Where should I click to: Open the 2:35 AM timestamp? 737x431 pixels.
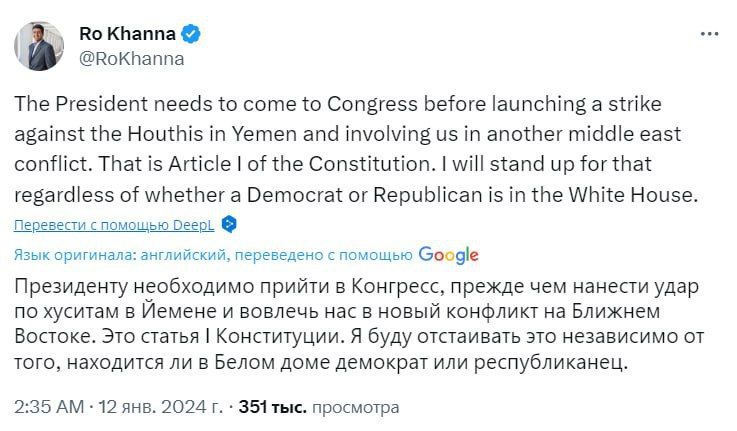coord(50,408)
